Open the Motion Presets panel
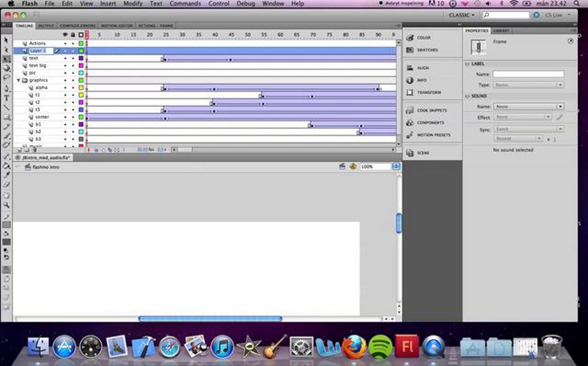Screen dimensions: 588x366 tap(433, 135)
